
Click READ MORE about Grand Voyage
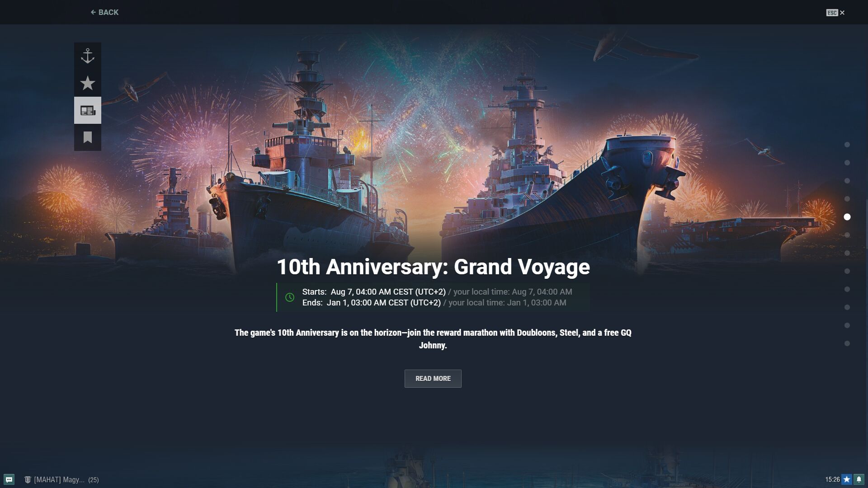(x=433, y=379)
